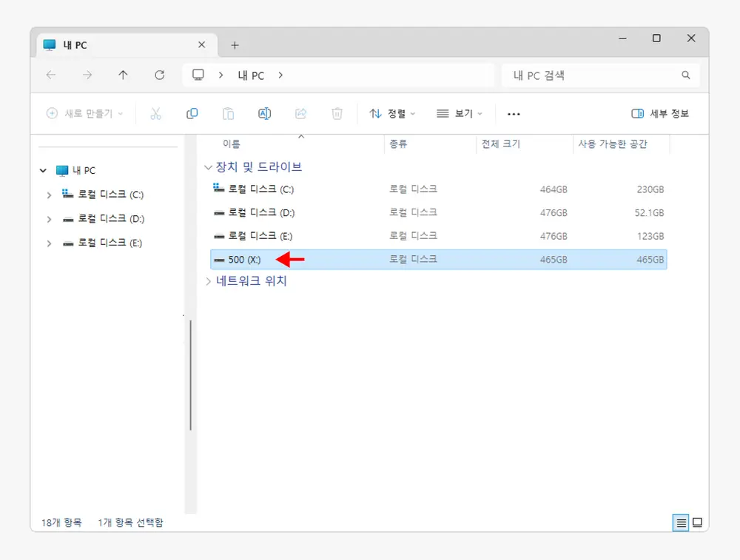Switch to details list view icon
Viewport: 740px width, 560px height.
tap(680, 522)
